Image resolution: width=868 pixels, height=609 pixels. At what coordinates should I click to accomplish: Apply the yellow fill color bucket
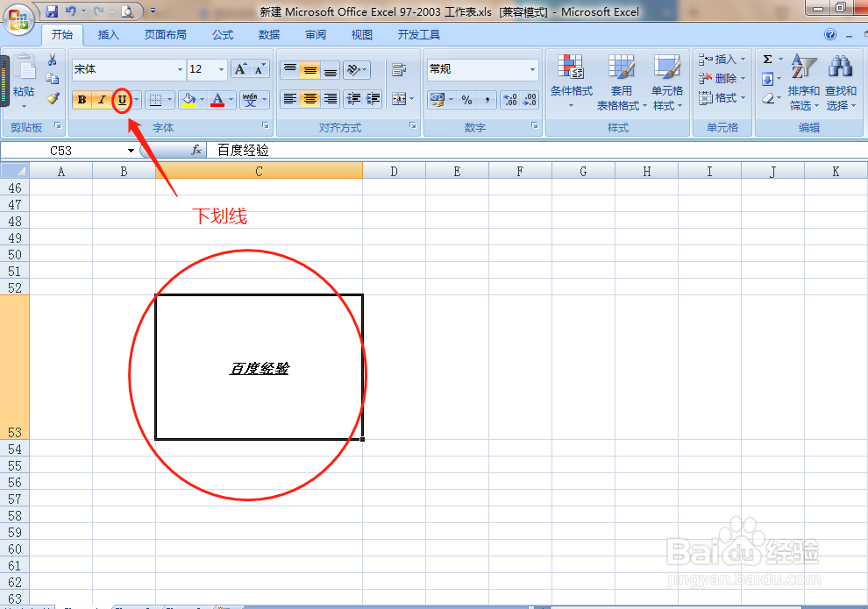(x=189, y=100)
